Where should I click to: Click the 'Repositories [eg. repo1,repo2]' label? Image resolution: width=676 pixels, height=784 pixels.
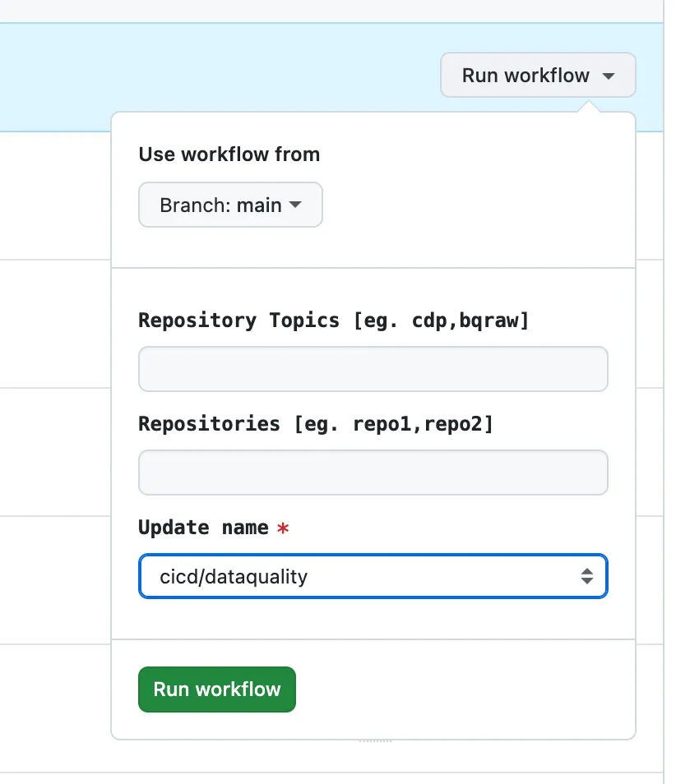(x=317, y=423)
